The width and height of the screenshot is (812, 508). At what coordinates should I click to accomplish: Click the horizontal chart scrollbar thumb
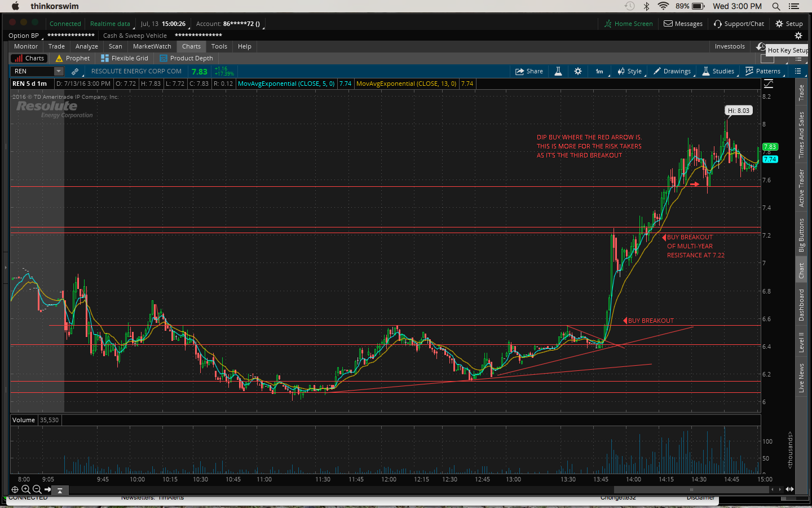[x=691, y=489]
